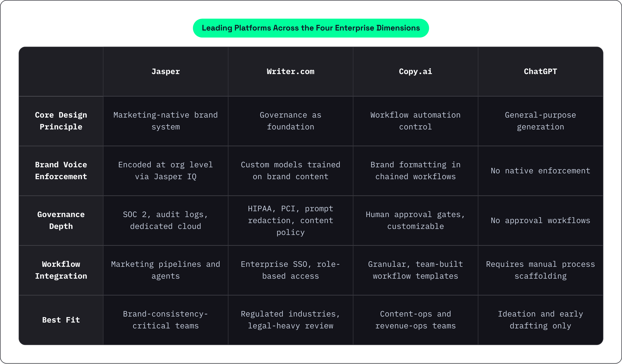This screenshot has width=622, height=364.
Task: Select the 'General-purpose generation' cell
Action: coord(540,121)
